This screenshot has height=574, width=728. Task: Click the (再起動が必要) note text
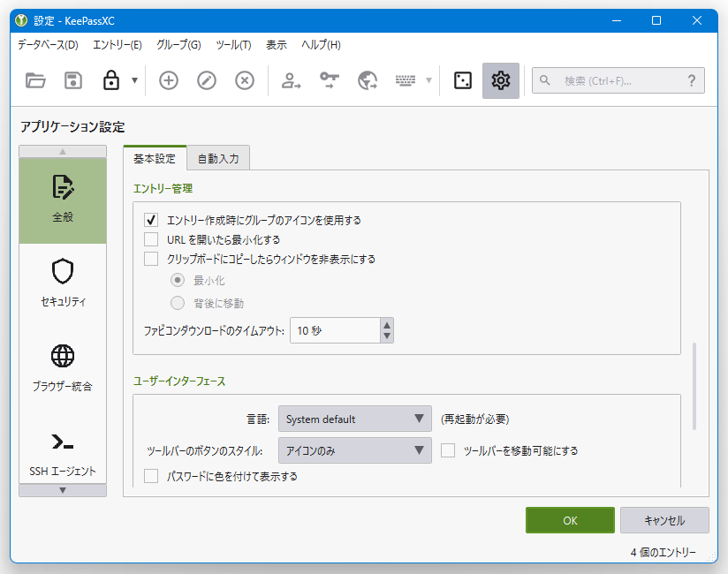point(475,419)
